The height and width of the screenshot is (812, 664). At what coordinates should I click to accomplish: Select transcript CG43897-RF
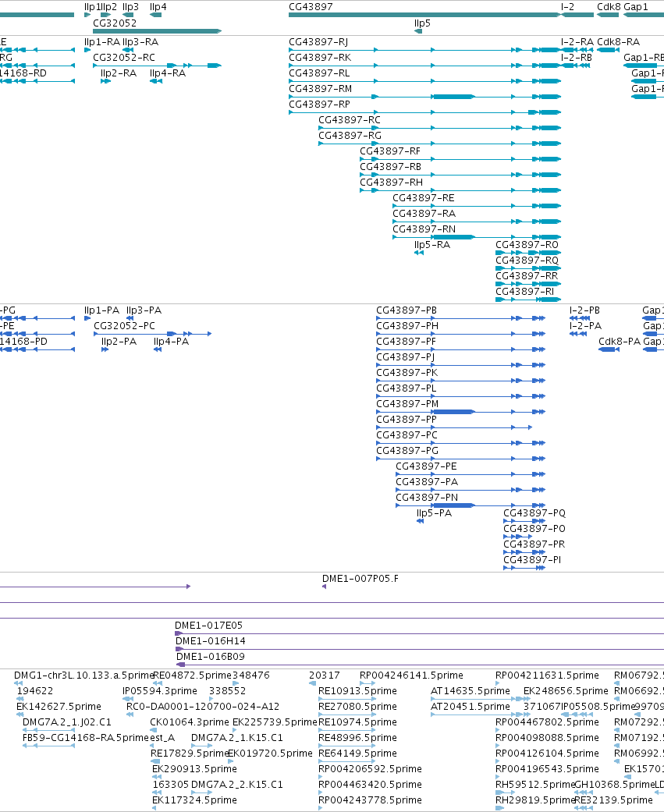pyautogui.click(x=460, y=159)
